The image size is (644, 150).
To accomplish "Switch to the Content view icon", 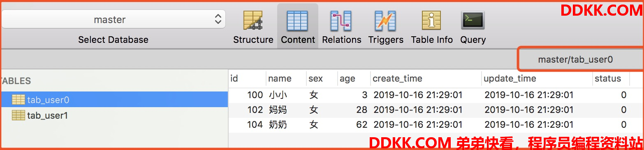I will 297,20.
